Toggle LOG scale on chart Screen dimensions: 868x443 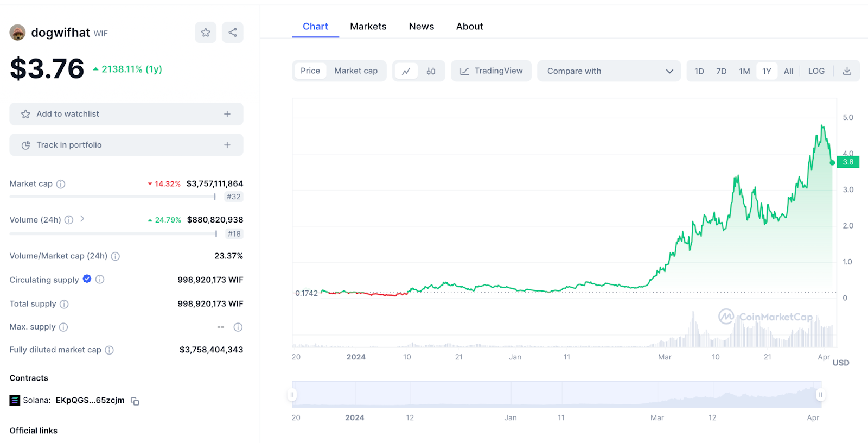(x=816, y=71)
